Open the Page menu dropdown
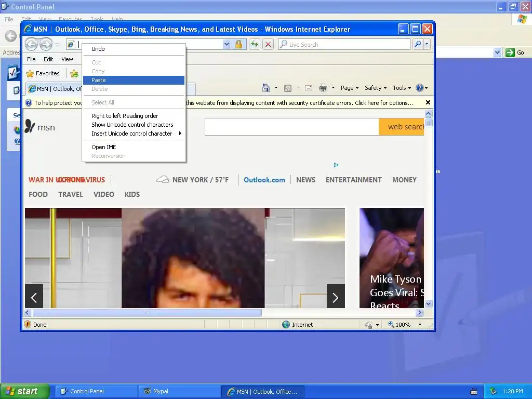Image resolution: width=532 pixels, height=399 pixels. point(350,88)
